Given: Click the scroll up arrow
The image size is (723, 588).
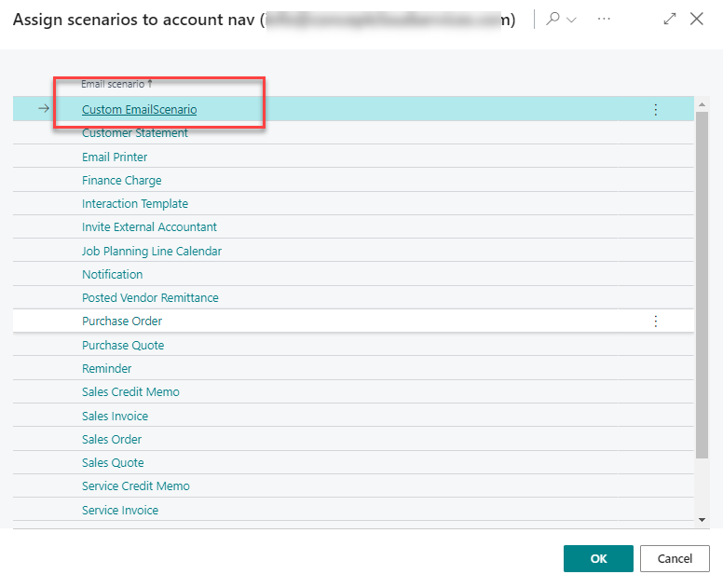Looking at the screenshot, I should [702, 104].
